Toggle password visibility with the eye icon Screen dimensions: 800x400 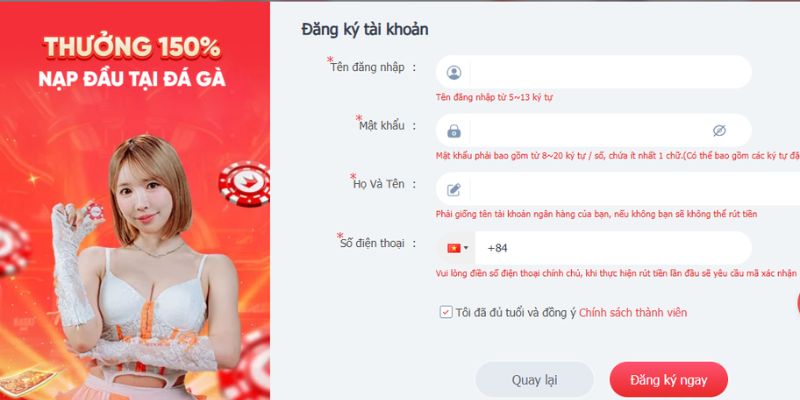[719, 131]
